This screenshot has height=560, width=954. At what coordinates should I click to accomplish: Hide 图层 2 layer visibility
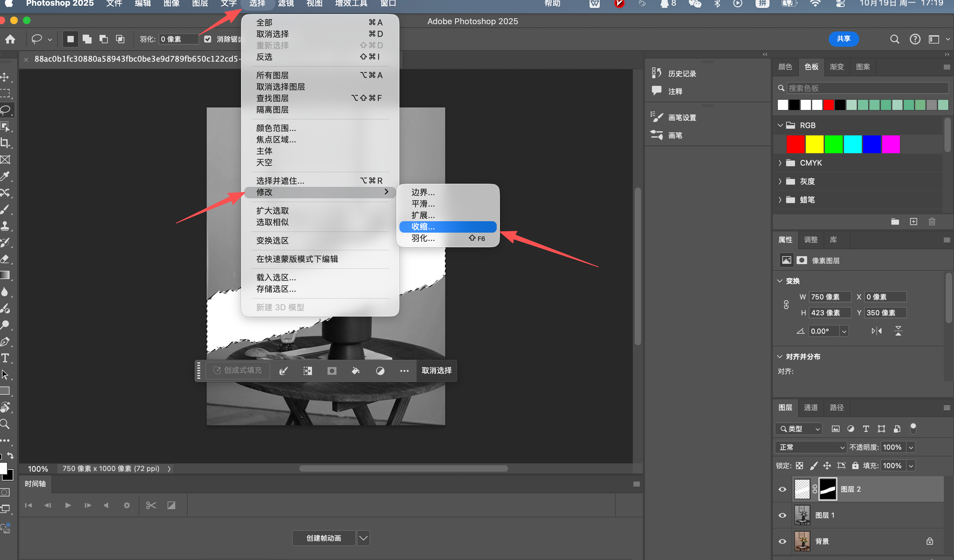[x=782, y=489]
